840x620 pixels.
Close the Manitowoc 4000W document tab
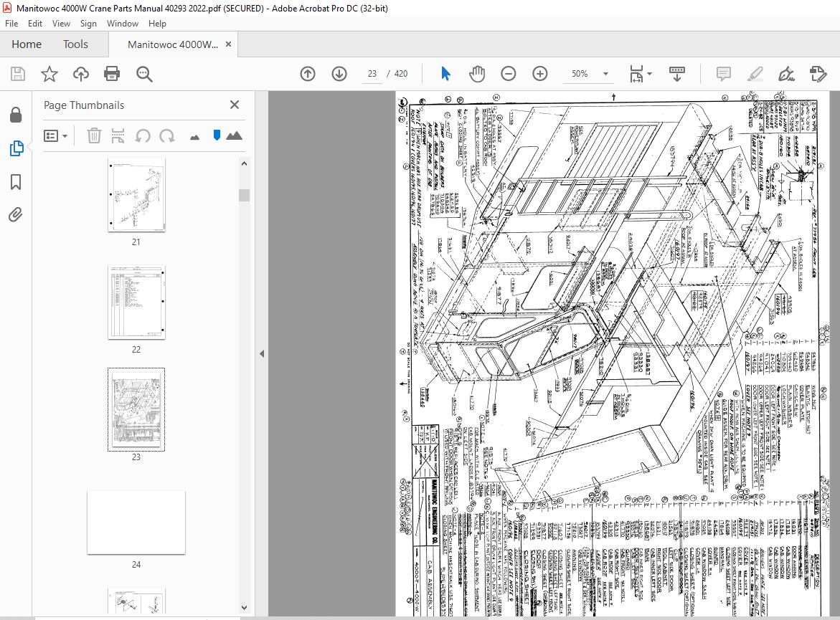(x=228, y=44)
